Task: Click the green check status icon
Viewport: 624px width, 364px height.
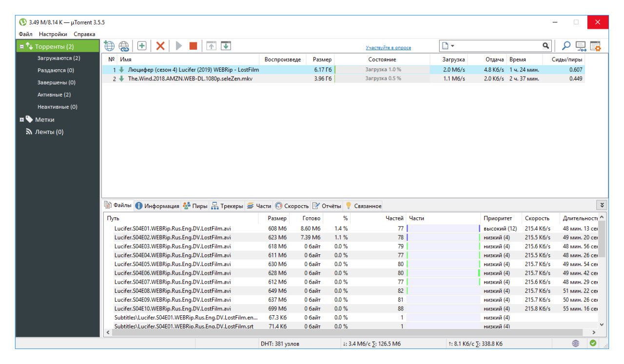Action: [x=593, y=343]
